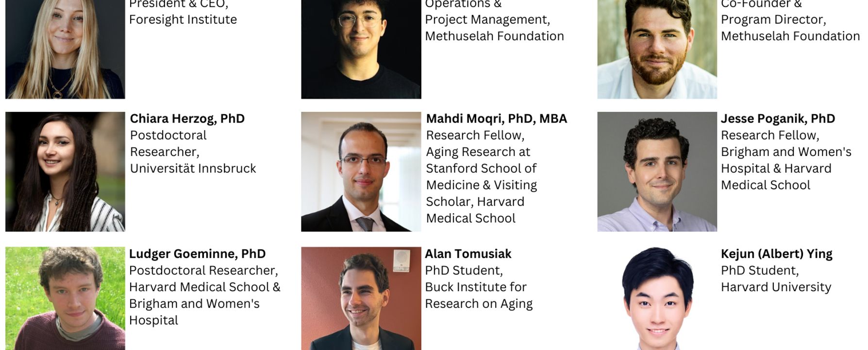This screenshot has height=350, width=868.
Task: Click Jesse Poganik's profile photo
Action: click(x=657, y=172)
